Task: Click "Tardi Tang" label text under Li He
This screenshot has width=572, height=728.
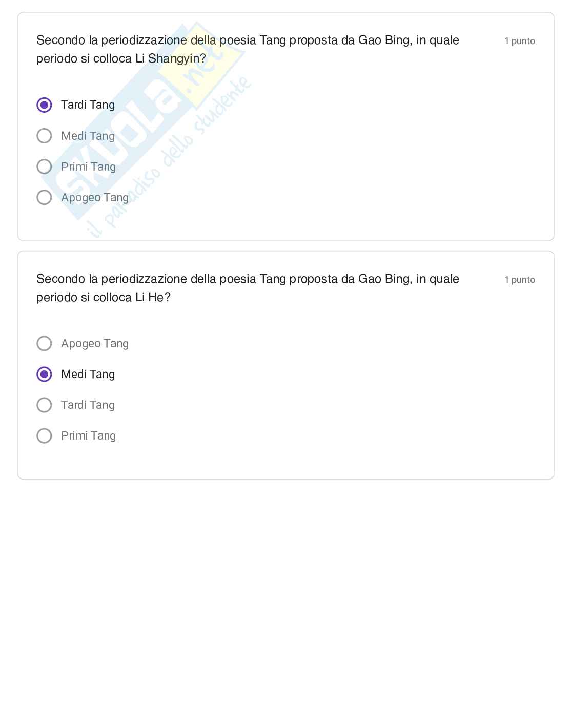Action: click(88, 405)
